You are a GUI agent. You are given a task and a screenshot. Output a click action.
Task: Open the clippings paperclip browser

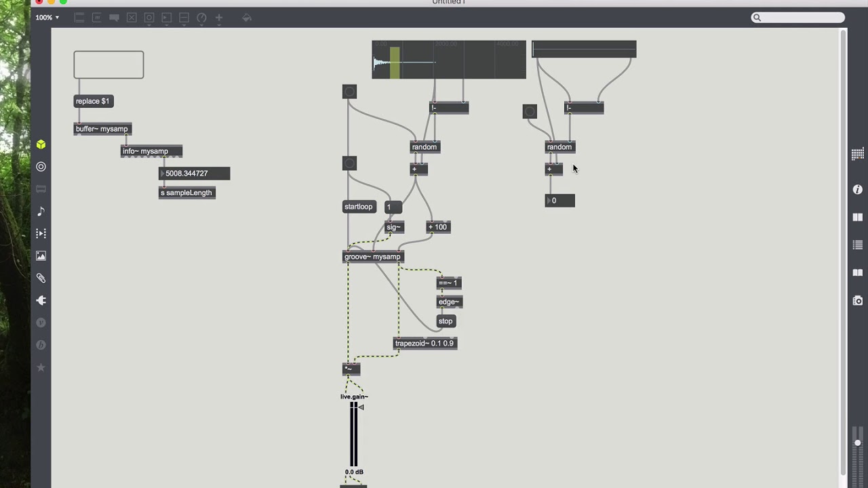click(41, 278)
